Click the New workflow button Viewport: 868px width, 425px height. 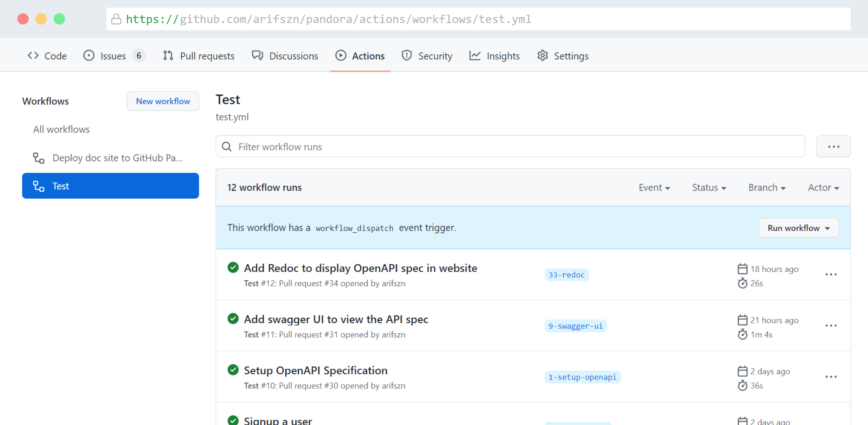point(163,101)
